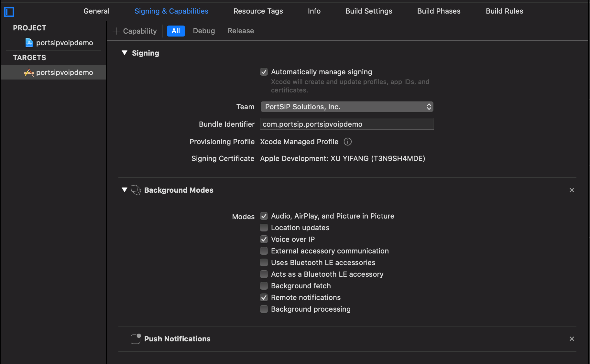
Task: Click the Background Modes section title
Action: (179, 190)
